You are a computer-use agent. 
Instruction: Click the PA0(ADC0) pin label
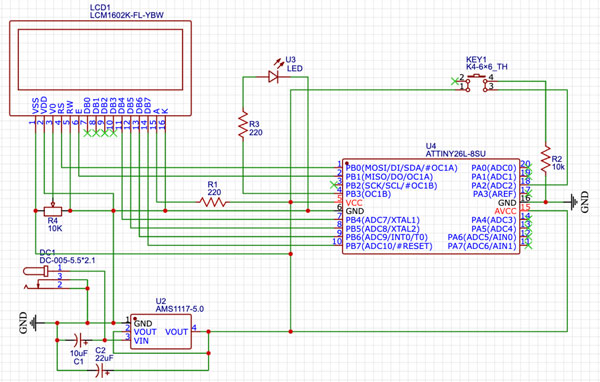[494, 168]
